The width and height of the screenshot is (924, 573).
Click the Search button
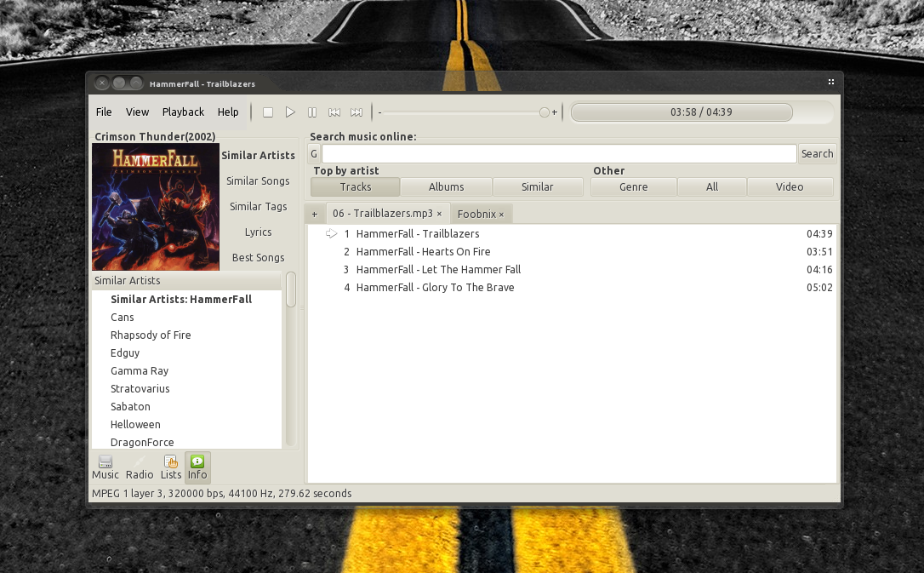pos(816,153)
